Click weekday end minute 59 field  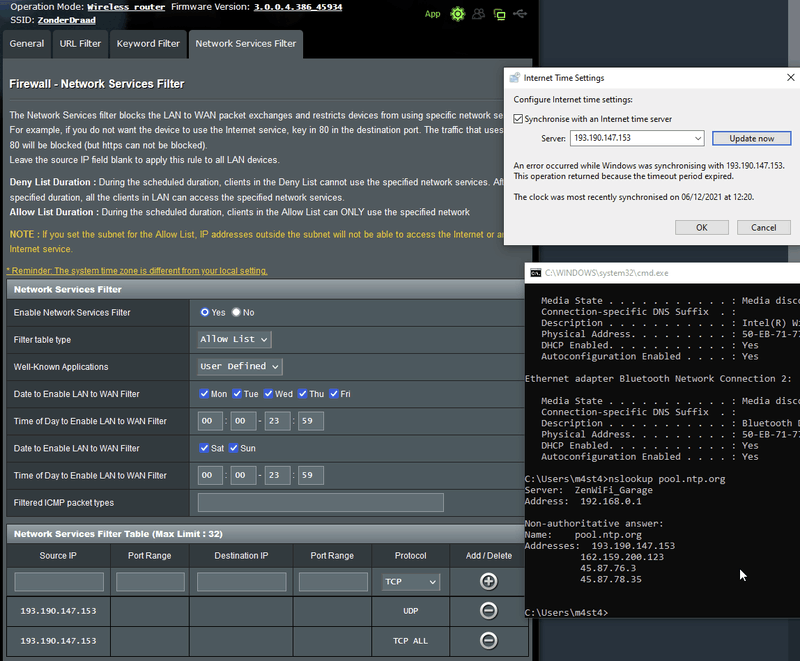[x=311, y=421]
